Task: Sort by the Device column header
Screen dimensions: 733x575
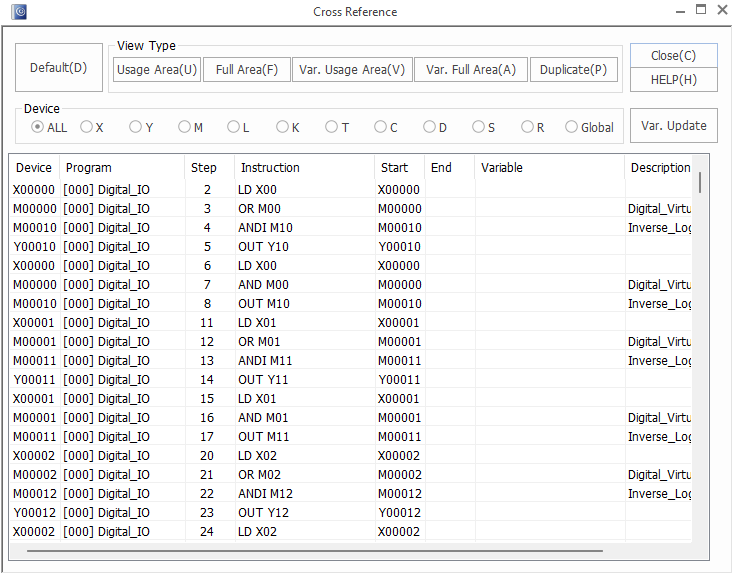Action: coord(34,168)
